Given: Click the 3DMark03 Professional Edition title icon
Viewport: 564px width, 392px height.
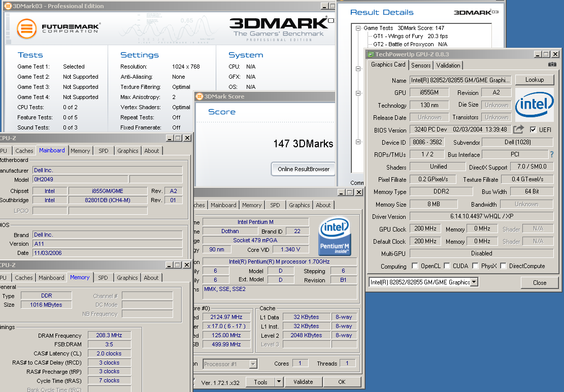Looking at the screenshot, I should pos(8,6).
